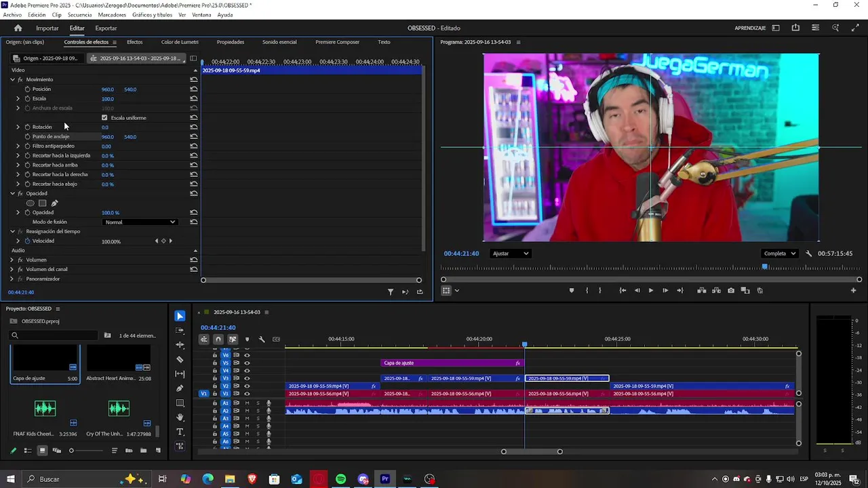868x488 pixels.
Task: Expand the Escala property
Action: pyautogui.click(x=18, y=98)
